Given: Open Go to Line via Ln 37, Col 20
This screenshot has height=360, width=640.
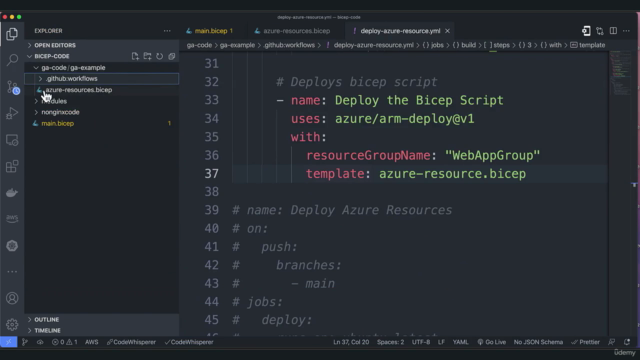Looking at the screenshot, I should pyautogui.click(x=351, y=342).
